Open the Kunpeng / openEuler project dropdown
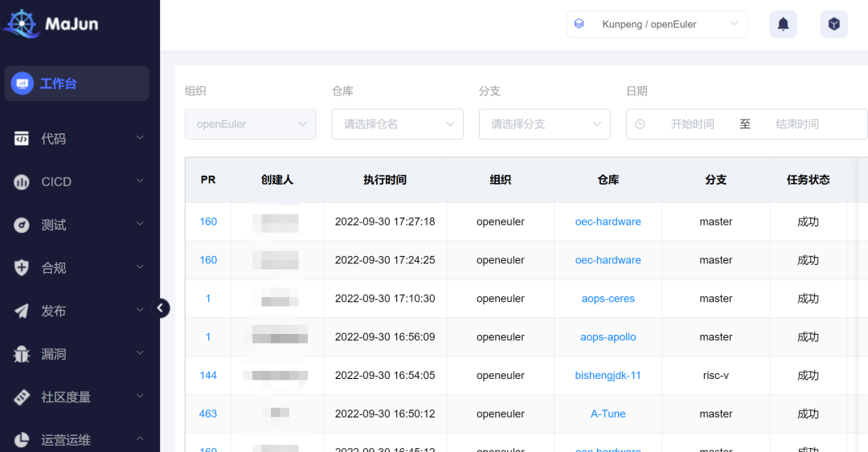This screenshot has height=452, width=868. [657, 24]
